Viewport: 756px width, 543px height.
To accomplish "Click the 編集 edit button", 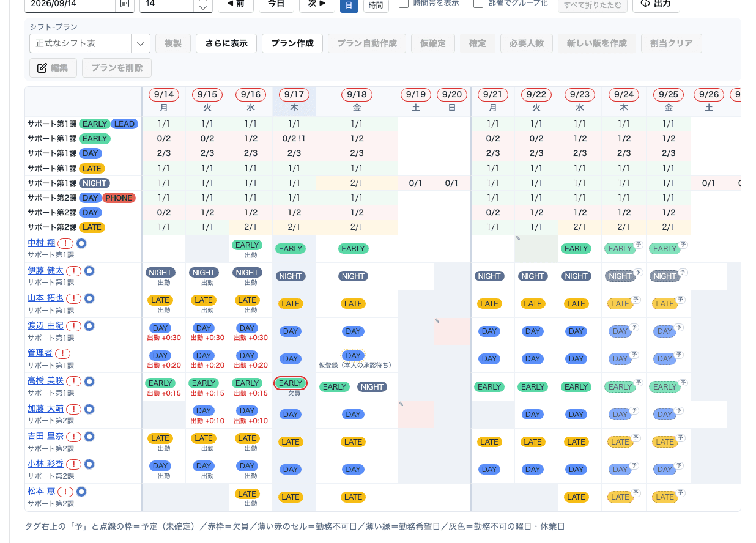I will tap(53, 68).
